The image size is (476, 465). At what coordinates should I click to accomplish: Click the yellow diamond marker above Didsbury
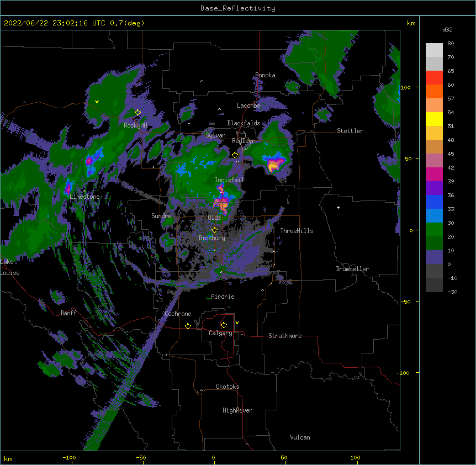click(214, 230)
